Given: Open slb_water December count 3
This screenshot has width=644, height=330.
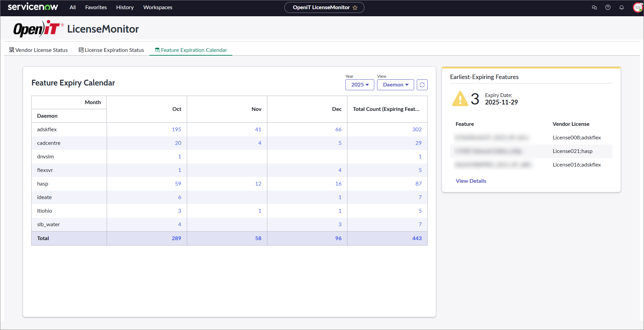Looking at the screenshot, I should point(340,225).
